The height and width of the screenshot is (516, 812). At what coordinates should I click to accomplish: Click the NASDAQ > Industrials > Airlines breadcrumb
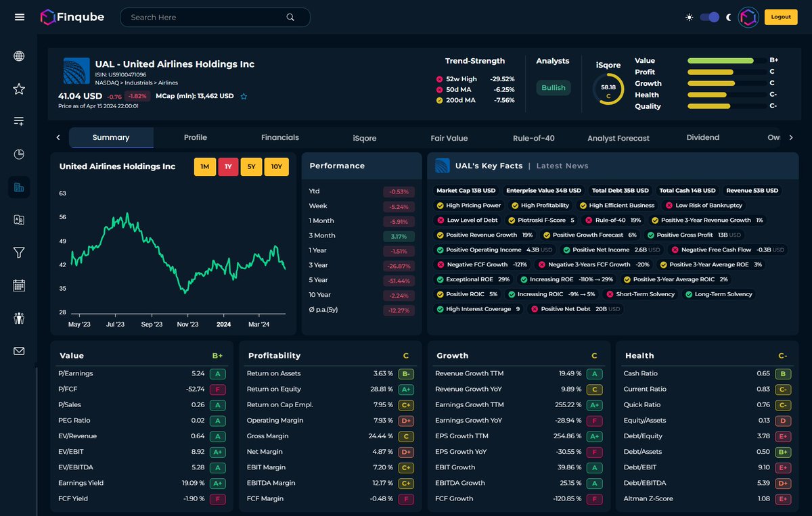pyautogui.click(x=136, y=83)
